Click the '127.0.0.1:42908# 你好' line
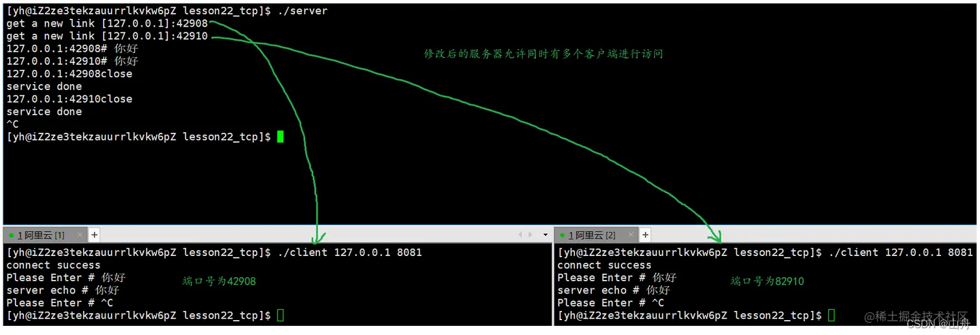Screen dimensions: 980x335 click(72, 49)
